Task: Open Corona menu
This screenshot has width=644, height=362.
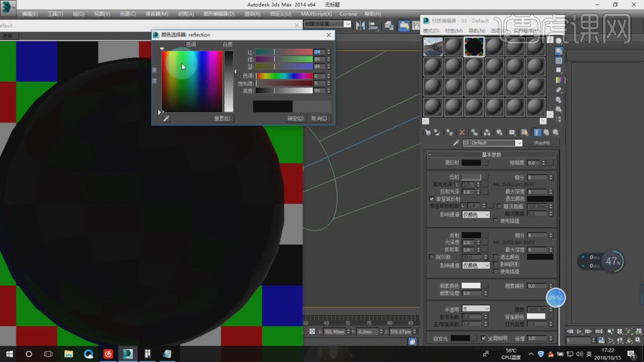Action: 348,14
